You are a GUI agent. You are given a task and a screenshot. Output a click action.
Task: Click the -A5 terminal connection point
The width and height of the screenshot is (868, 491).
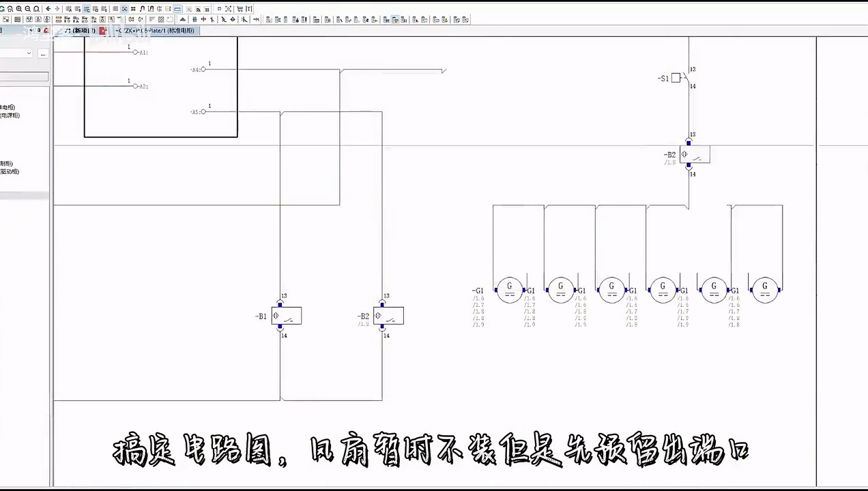(203, 112)
